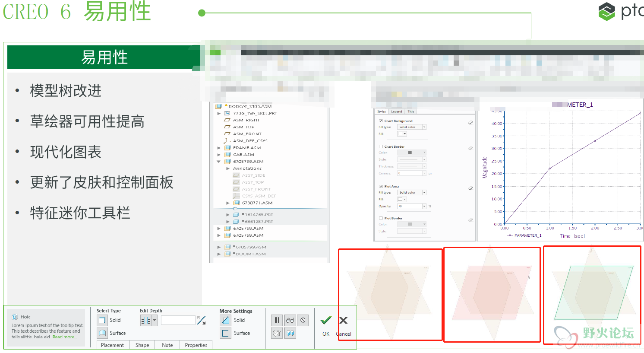This screenshot has height=353, width=644.
Task: Click the green-highlighted datum planes thumbnail
Action: coord(592,295)
